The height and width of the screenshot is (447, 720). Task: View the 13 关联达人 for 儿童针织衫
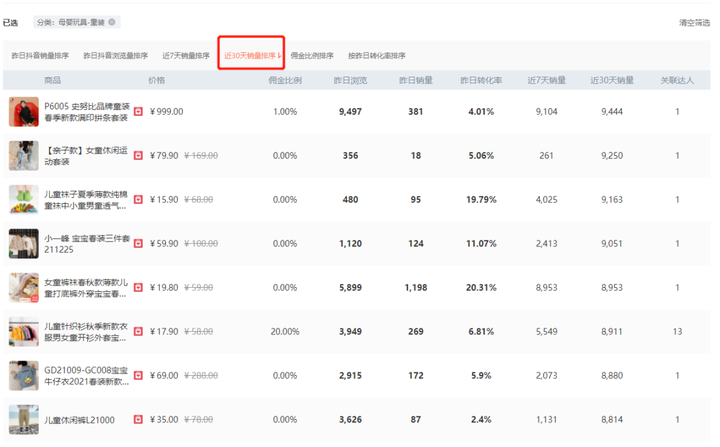(x=677, y=332)
